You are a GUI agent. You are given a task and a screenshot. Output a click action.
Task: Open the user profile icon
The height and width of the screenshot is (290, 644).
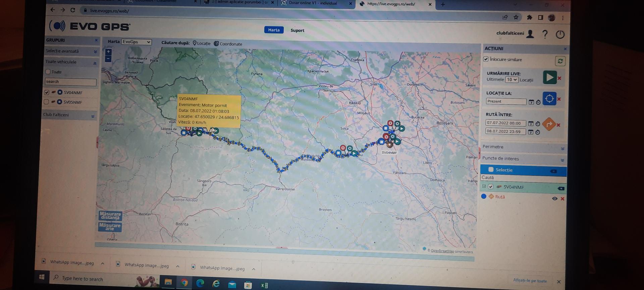tap(530, 34)
